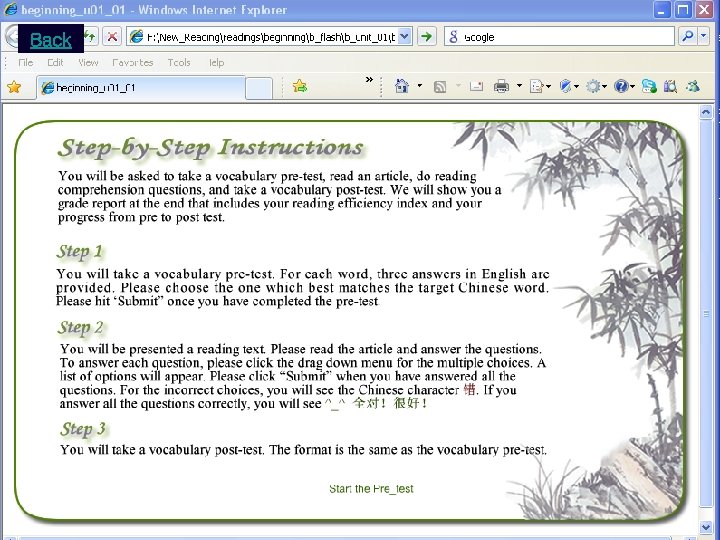This screenshot has width=720, height=540.
Task: Click the vertical scrollbar down arrow
Action: tap(706, 528)
